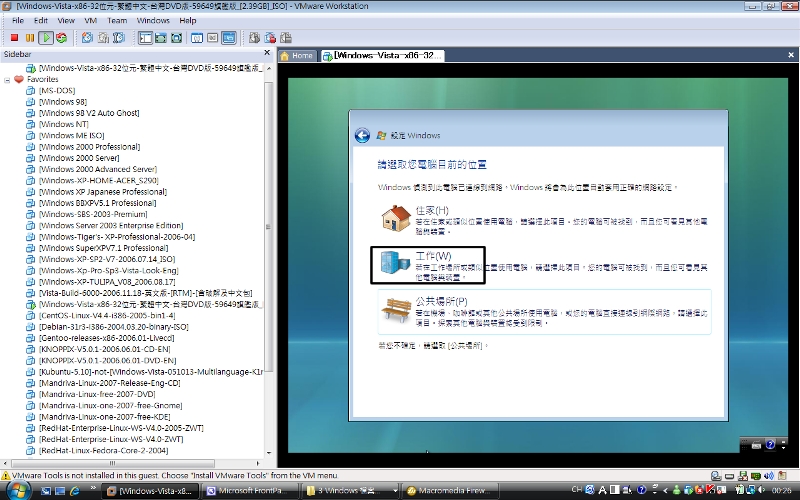Select [RedHat-Linux-Fedora-Core-2-2004] VM
The width and height of the screenshot is (800, 500).
click(104, 450)
